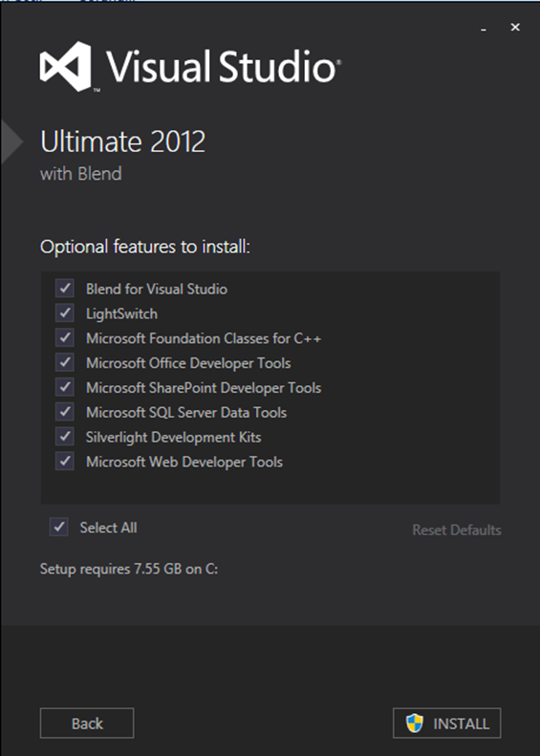Image resolution: width=540 pixels, height=756 pixels.
Task: Uncheck Blend for Visual Studio
Action: [x=65, y=289]
